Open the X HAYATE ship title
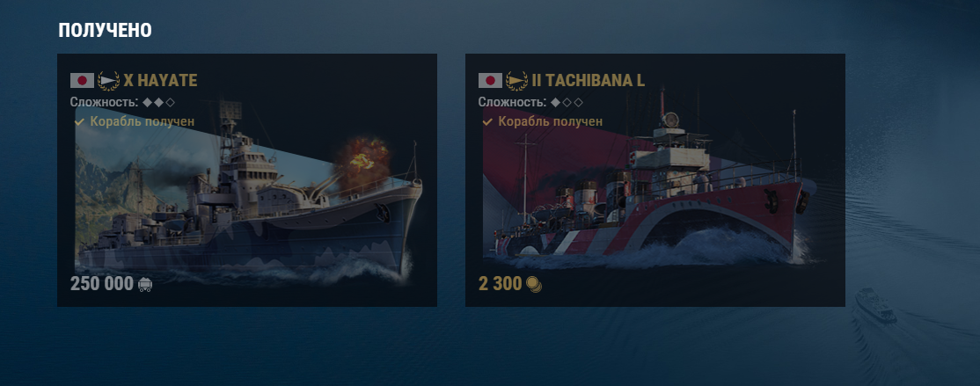This screenshot has height=386, width=980. 161,81
